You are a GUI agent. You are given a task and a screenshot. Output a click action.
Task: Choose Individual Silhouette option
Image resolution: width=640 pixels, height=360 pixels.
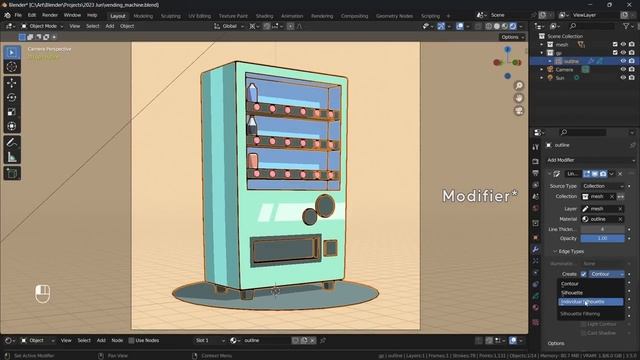click(591, 302)
